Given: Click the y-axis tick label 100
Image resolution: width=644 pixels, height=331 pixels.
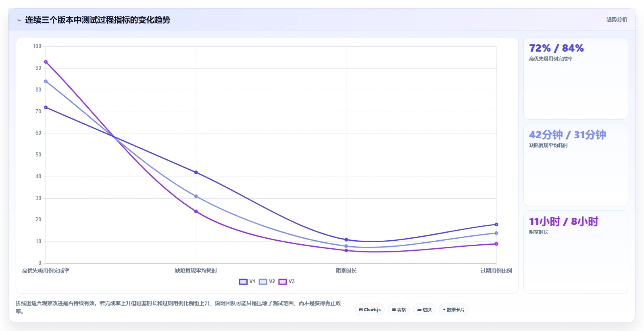Looking at the screenshot, I should tap(37, 46).
